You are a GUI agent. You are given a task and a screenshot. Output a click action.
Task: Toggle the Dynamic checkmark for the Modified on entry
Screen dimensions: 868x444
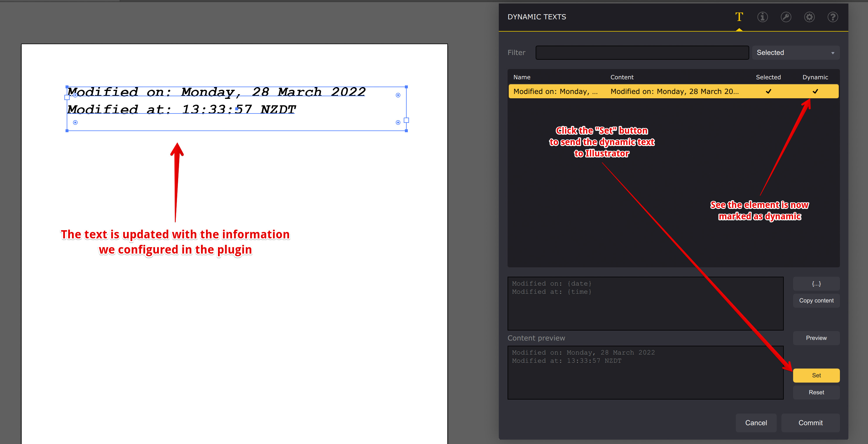[815, 91]
